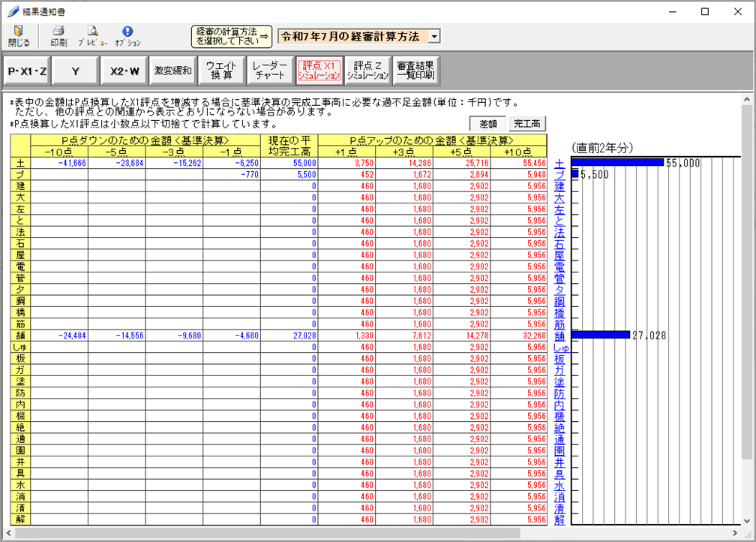Click the プ link beside the chart
Screen dimensions: 756x542
pyautogui.click(x=559, y=175)
